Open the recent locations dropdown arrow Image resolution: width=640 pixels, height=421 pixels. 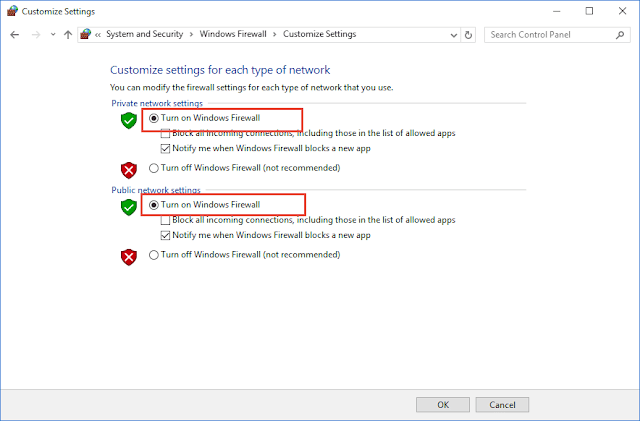53,35
